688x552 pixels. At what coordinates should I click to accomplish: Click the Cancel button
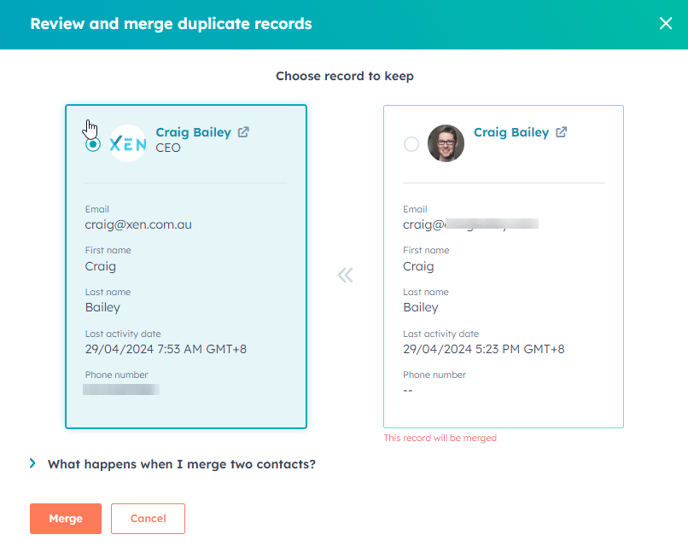tap(148, 518)
